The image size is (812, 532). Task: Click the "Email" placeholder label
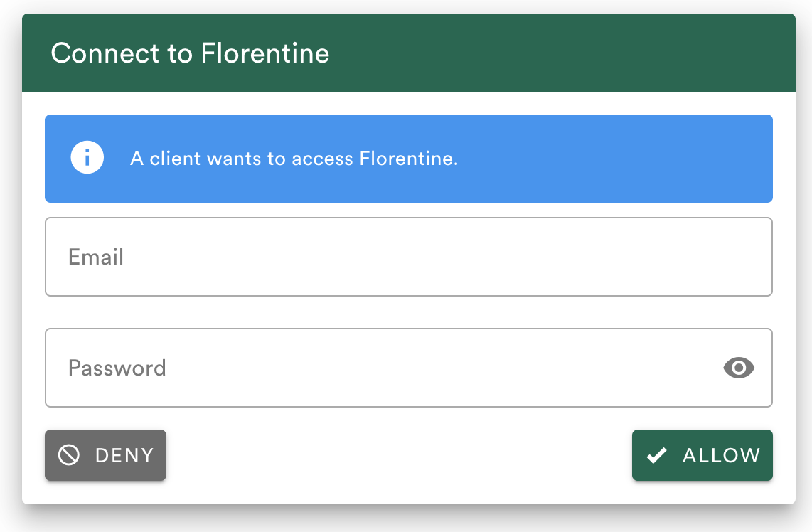[x=96, y=257]
